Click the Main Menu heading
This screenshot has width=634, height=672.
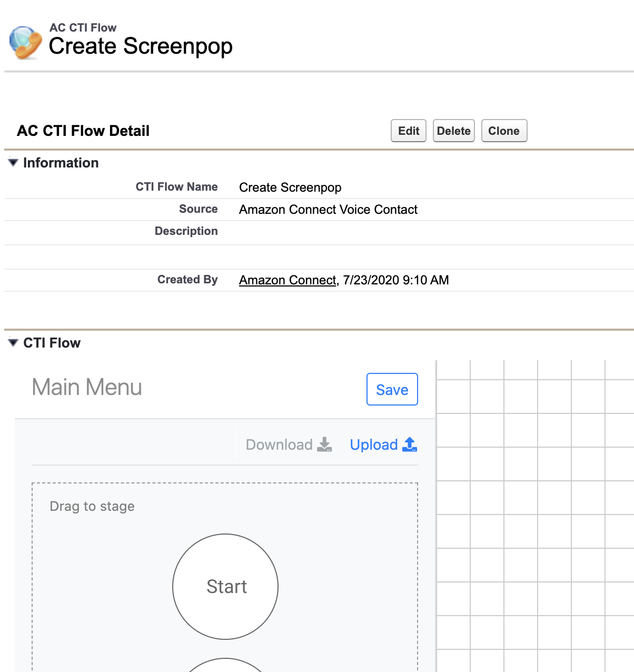point(87,387)
